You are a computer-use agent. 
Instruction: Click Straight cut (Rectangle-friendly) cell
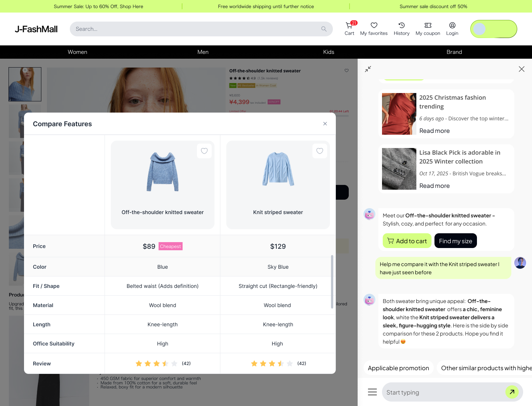(x=278, y=286)
